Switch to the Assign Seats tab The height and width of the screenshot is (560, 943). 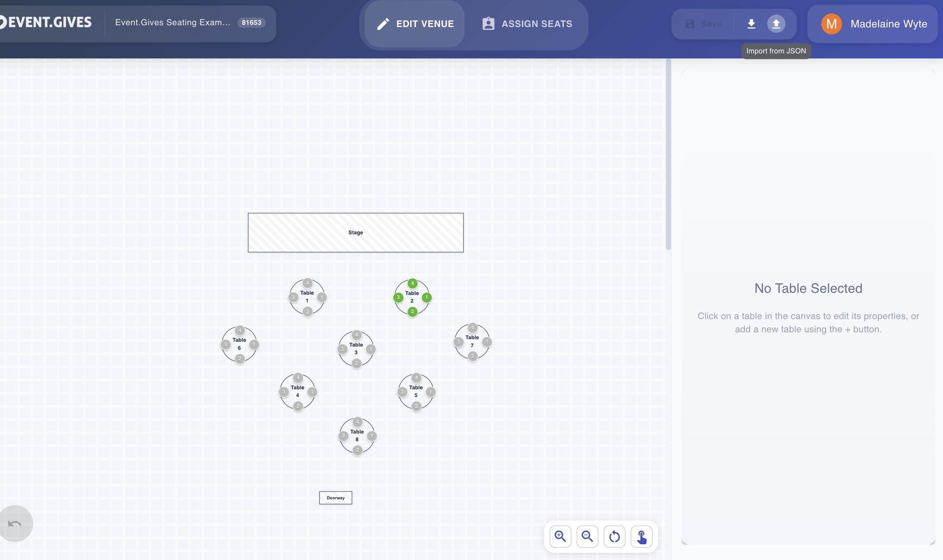coord(527,24)
